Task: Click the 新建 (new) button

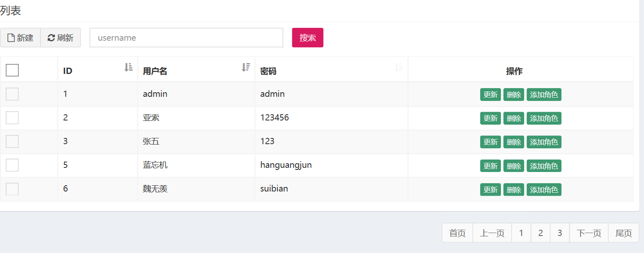Action: tap(20, 38)
